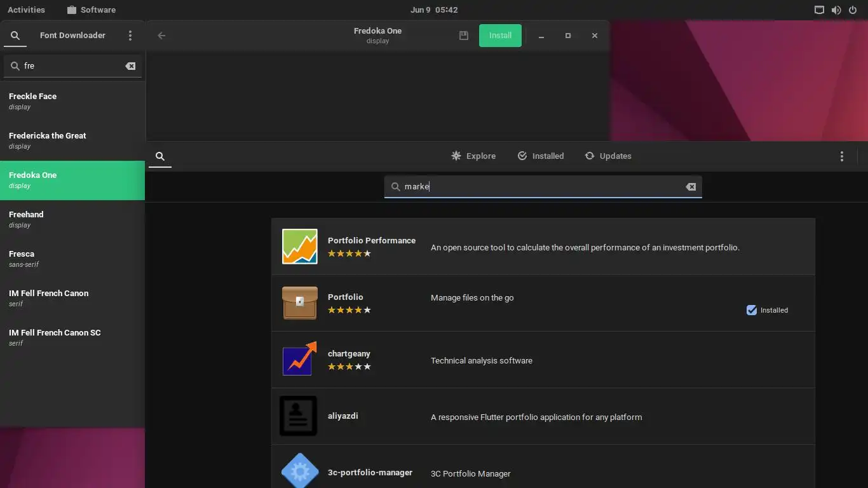Screen dimensions: 868x488
Task: Click chartgeany star rating
Action: tap(349, 367)
